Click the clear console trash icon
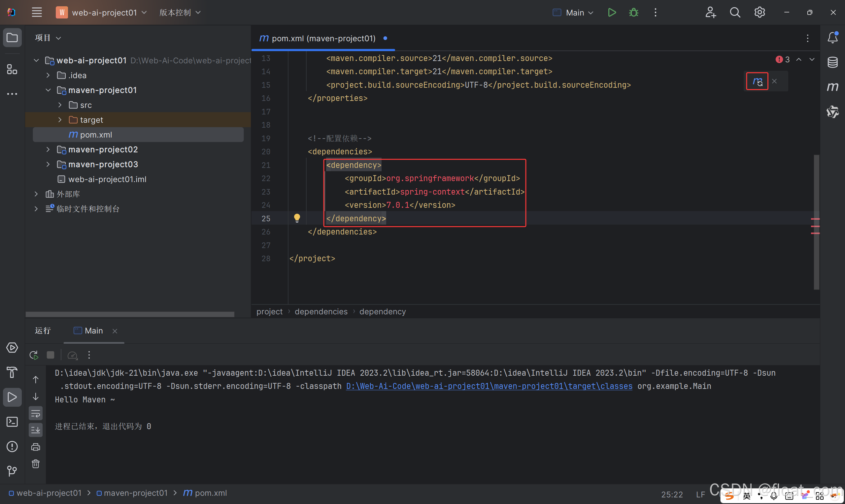This screenshot has width=845, height=504. coord(35,464)
